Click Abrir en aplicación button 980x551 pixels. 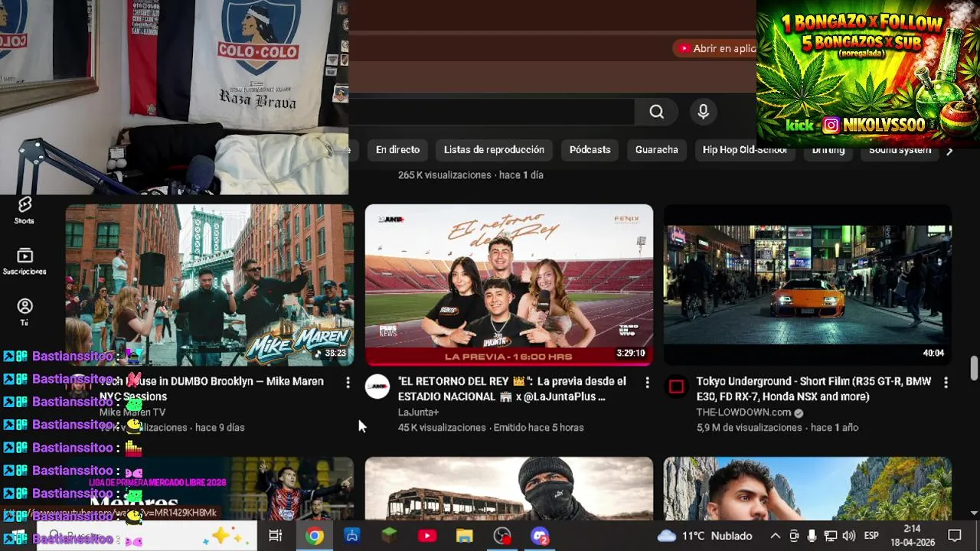[x=715, y=48]
